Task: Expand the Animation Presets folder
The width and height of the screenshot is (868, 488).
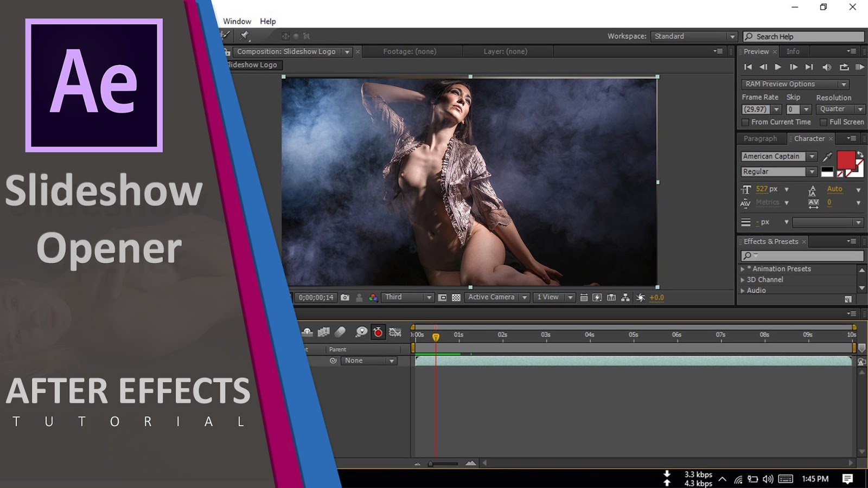Action: tap(743, 269)
